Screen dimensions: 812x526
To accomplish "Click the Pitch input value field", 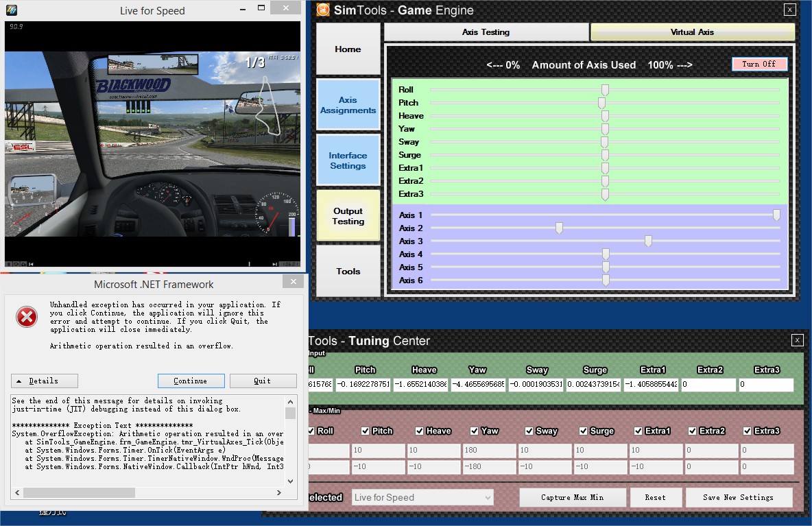I will pyautogui.click(x=363, y=384).
